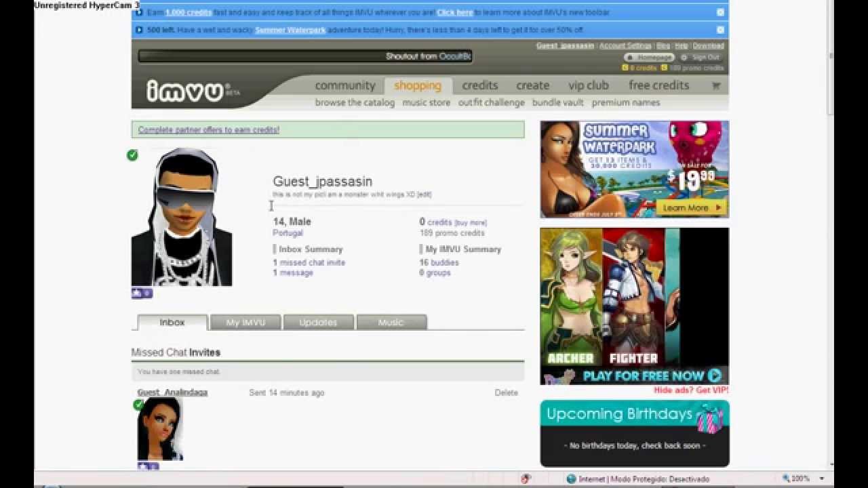
Task: Switch to the Music tab
Action: pyautogui.click(x=391, y=322)
